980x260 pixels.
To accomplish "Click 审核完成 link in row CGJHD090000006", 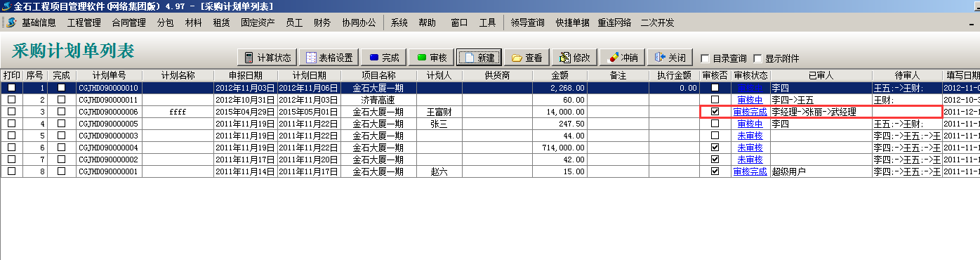I will (x=750, y=111).
